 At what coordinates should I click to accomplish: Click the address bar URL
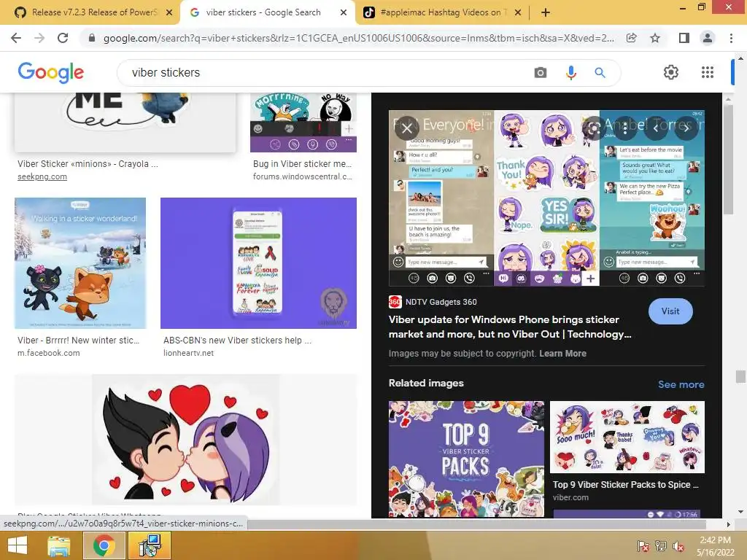[358, 38]
